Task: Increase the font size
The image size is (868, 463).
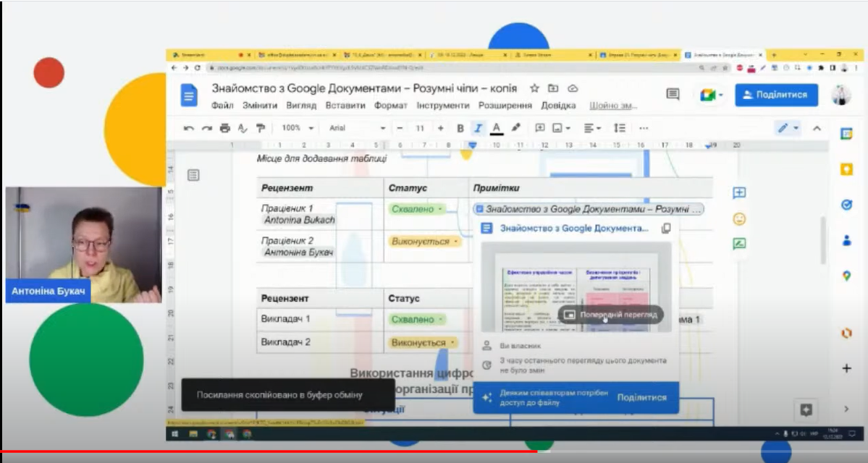Action: point(440,128)
